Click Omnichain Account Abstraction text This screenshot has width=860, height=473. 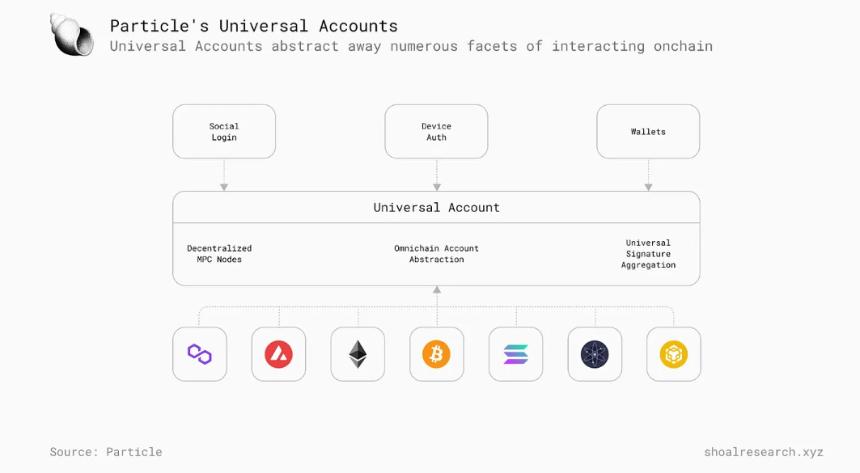click(437, 254)
